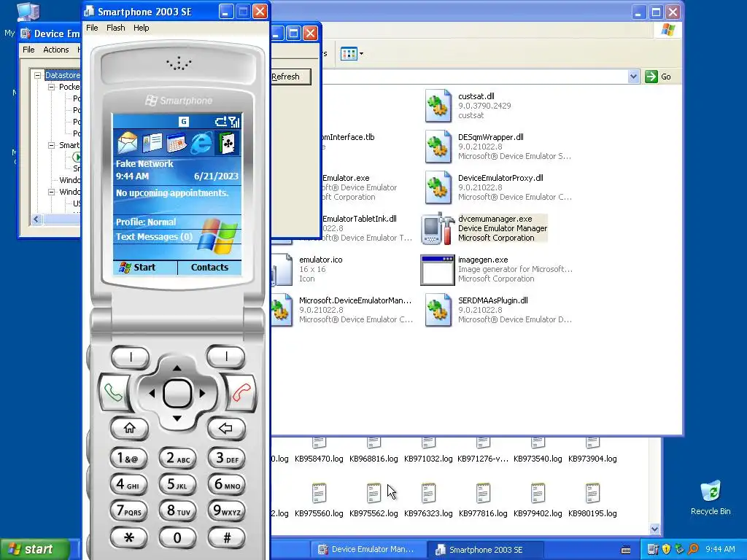
Task: Click the 6 MNO key on keypad
Action: [227, 484]
